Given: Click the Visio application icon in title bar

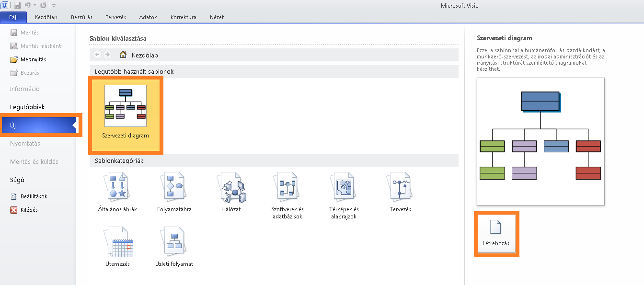Looking at the screenshot, I should tap(5, 5).
